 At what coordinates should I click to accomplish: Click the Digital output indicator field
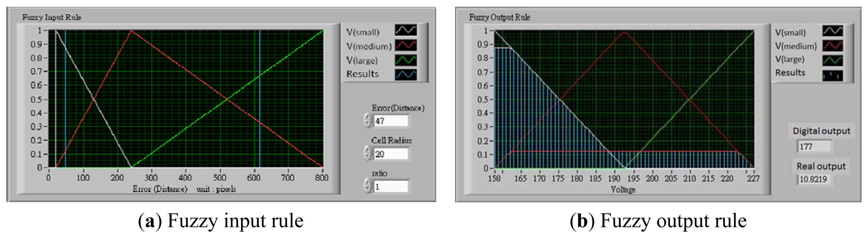[814, 147]
